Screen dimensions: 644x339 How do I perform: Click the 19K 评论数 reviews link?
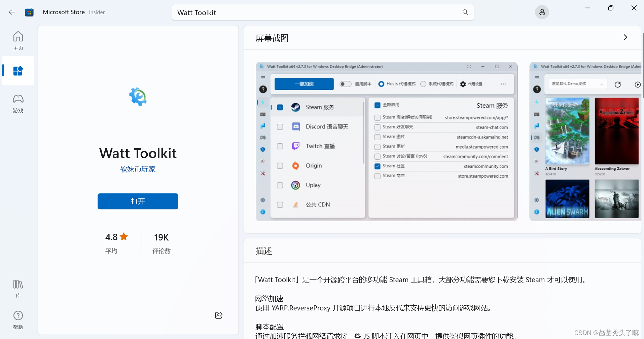coord(161,242)
